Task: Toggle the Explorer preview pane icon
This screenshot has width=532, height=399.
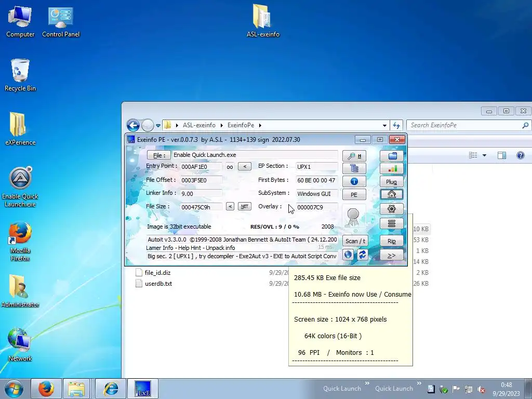Action: (502, 155)
